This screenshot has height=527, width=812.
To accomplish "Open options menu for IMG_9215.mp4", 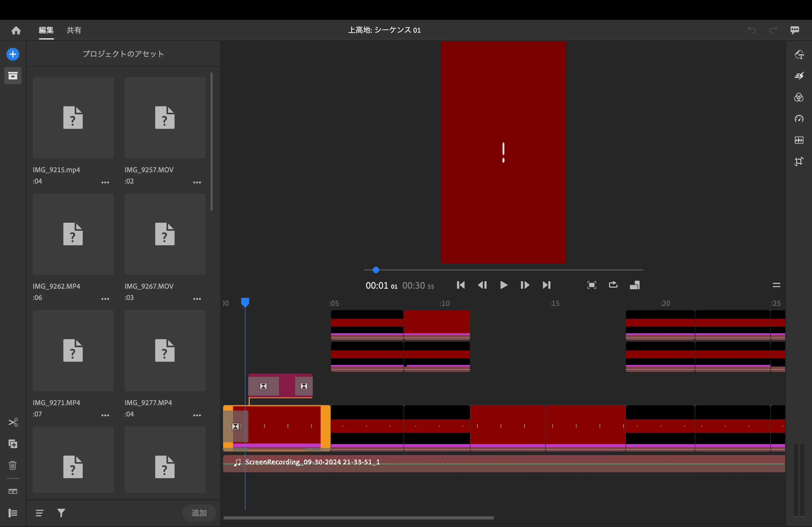I will tap(105, 182).
